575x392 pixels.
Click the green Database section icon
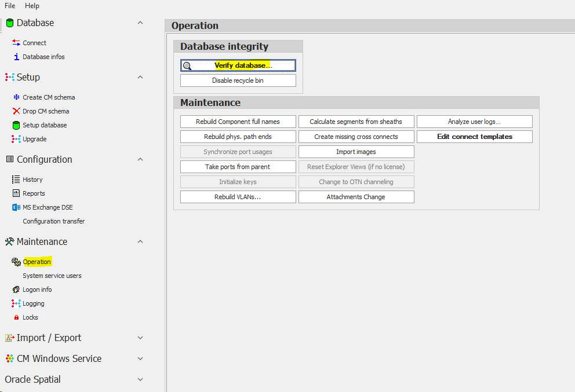[x=10, y=23]
